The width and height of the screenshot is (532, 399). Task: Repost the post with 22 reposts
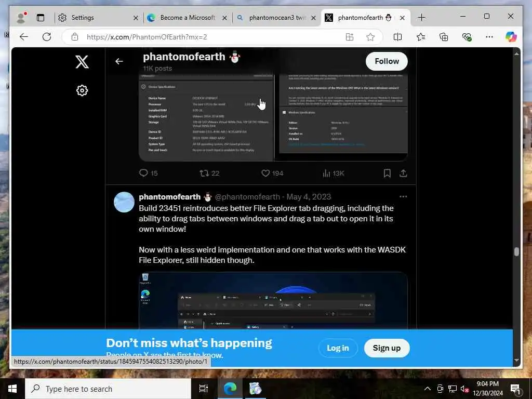tap(209, 173)
